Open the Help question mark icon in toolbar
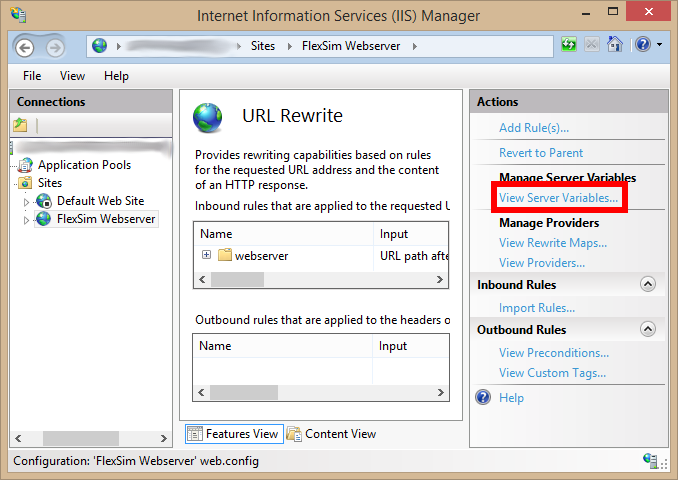The width and height of the screenshot is (678, 480). coord(641,45)
